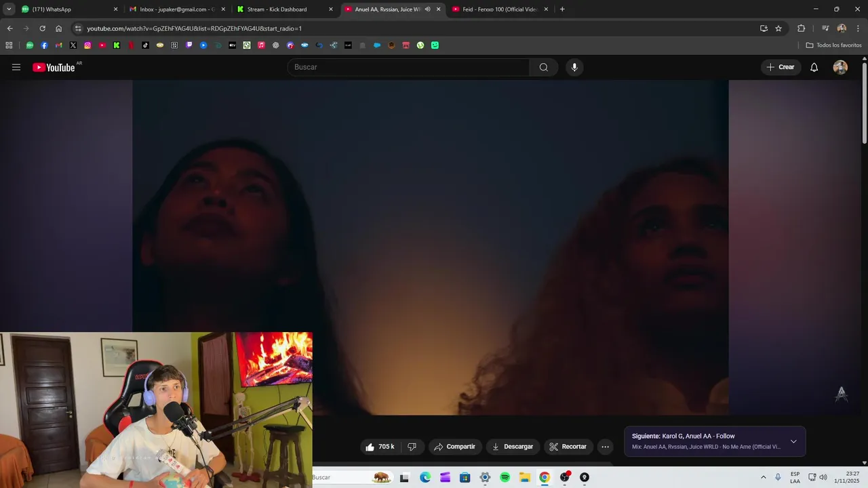This screenshot has width=868, height=488.
Task: Mute the Anuel AA tab audio icon
Action: coord(427,9)
